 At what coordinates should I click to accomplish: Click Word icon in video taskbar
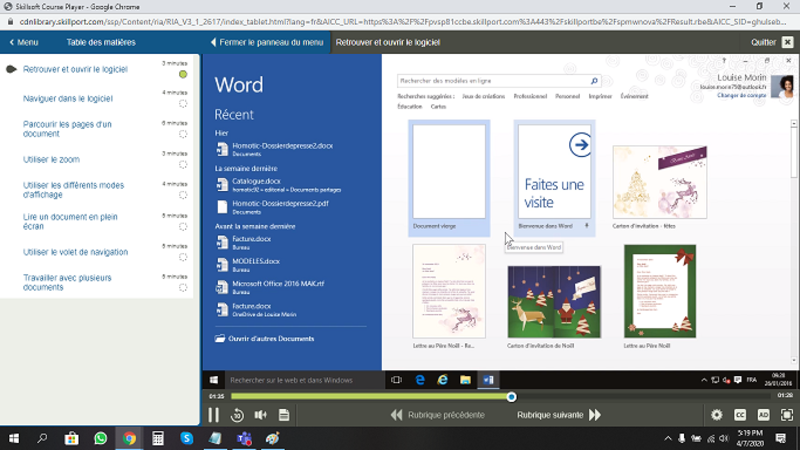tap(488, 380)
